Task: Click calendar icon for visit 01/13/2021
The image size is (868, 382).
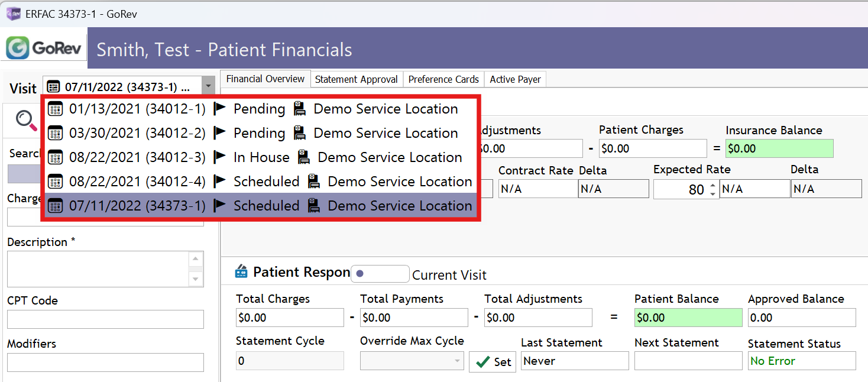Action: (x=55, y=109)
